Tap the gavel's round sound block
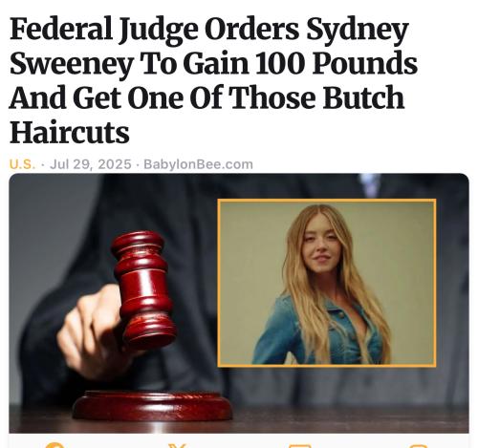The width and height of the screenshot is (478, 448). (x=152, y=406)
